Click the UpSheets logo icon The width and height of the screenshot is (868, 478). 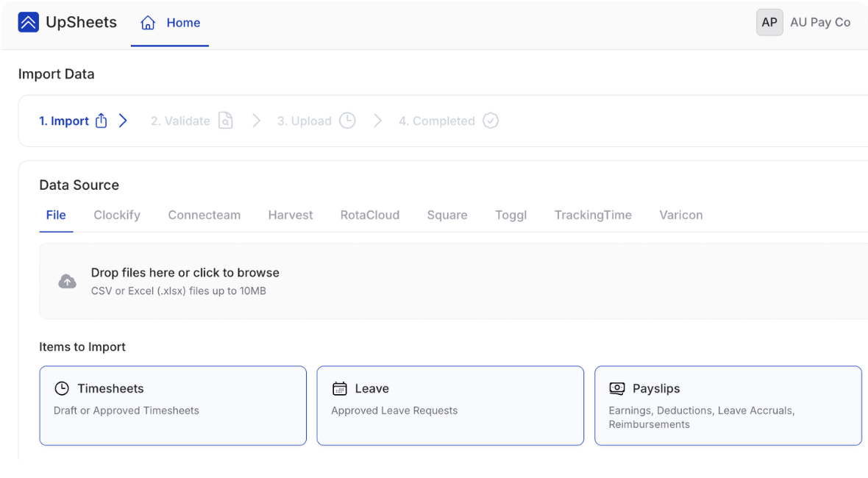28,22
